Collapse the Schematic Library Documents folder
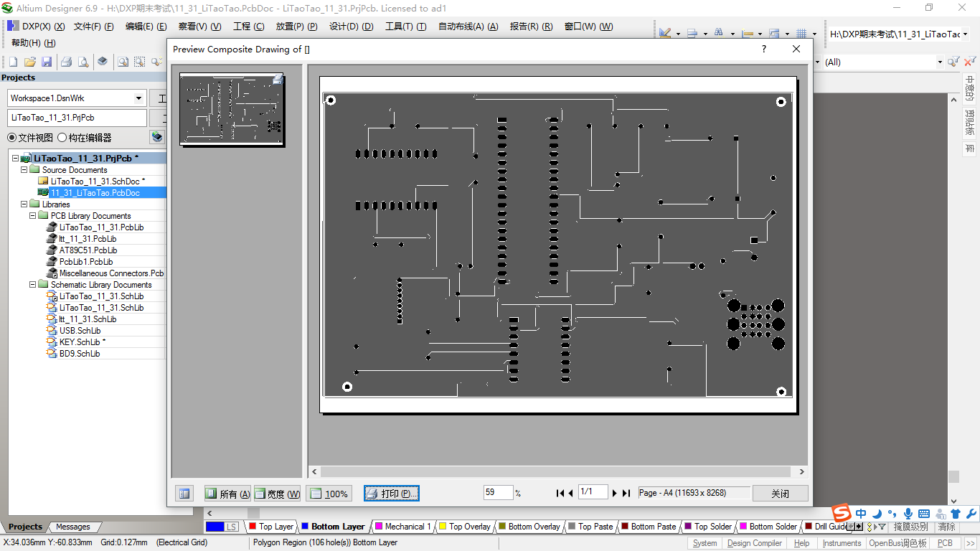980x551 pixels. [33, 285]
